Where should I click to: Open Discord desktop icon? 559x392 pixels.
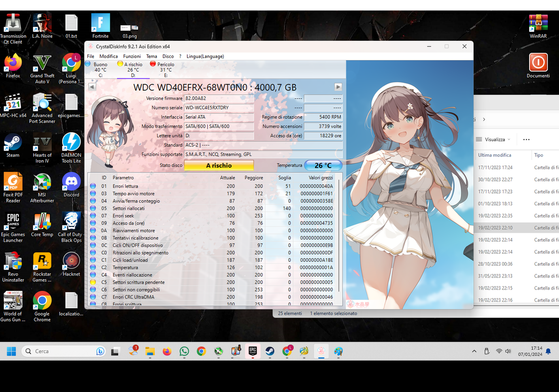click(71, 185)
